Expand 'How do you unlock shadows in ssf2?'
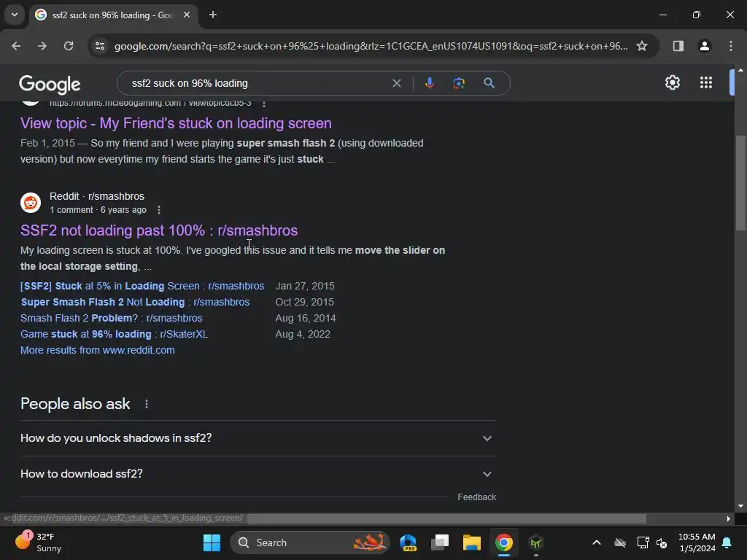This screenshot has width=747, height=560. point(258,438)
